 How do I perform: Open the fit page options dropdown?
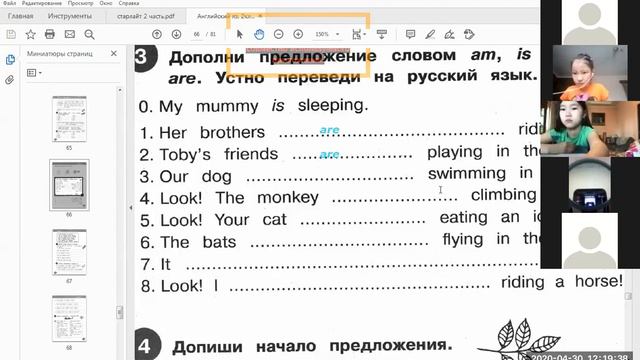tap(359, 34)
